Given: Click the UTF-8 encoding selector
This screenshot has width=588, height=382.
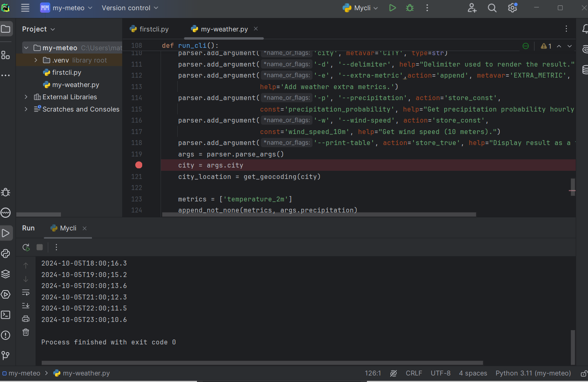Looking at the screenshot, I should click(440, 373).
